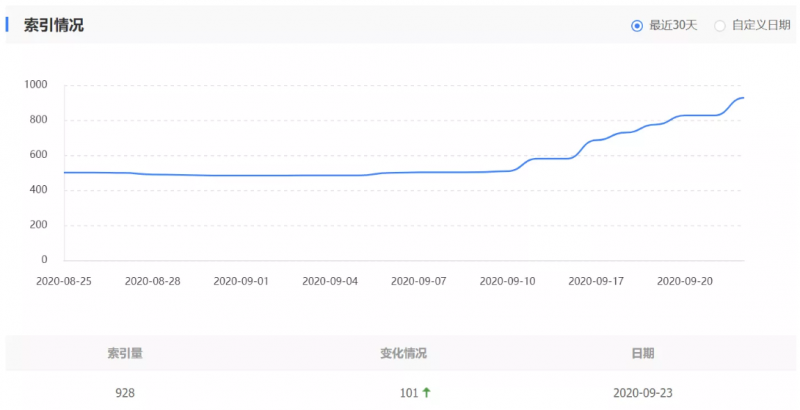This screenshot has height=410, width=800.
Task: Click x-axis label 2020-09-04
Action: pos(330,281)
